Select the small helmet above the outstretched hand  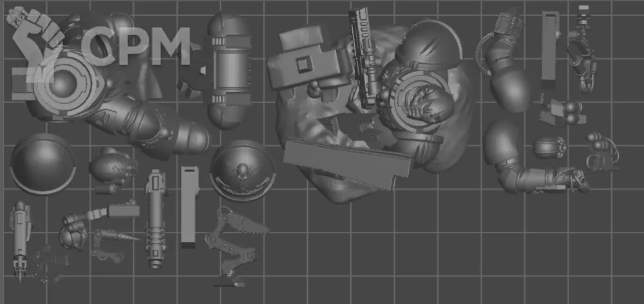tap(547, 148)
